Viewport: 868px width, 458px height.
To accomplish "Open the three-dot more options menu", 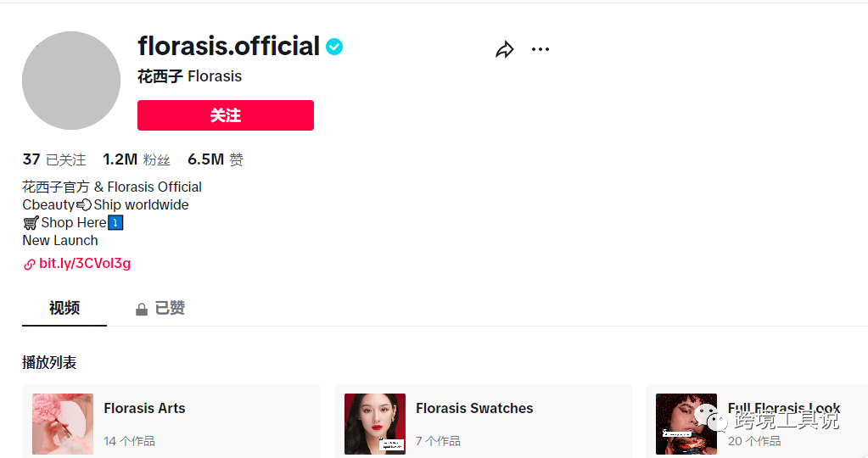I will 540,49.
